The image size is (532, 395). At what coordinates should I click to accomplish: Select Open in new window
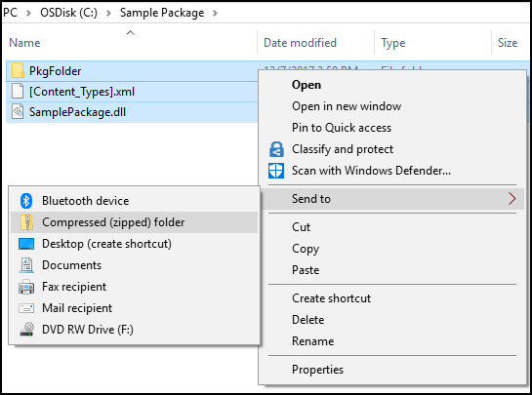(347, 106)
